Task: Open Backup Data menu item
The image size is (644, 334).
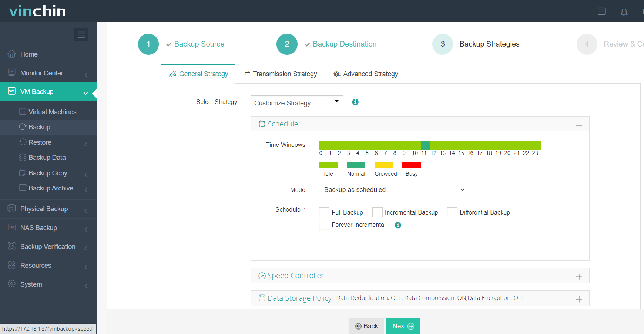Action: 48,157
